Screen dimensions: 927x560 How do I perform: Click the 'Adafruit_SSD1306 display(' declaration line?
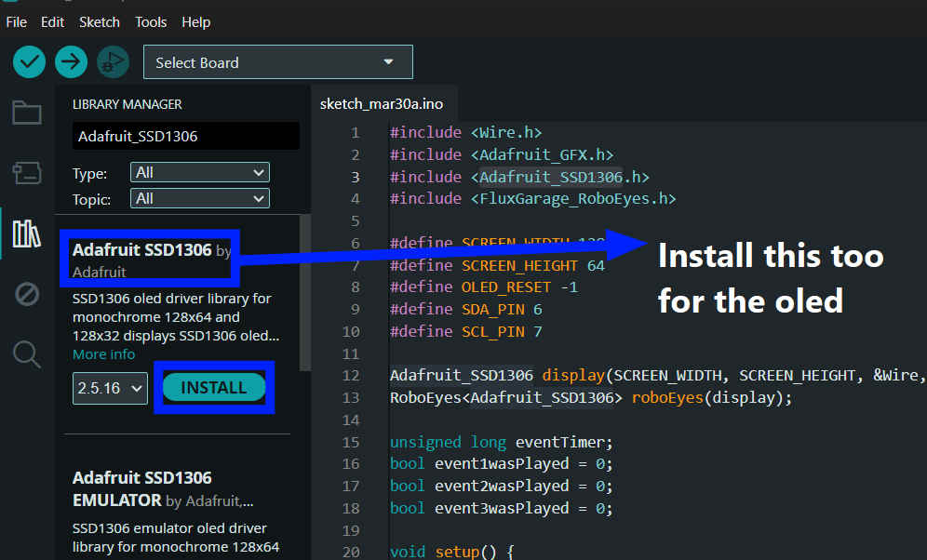tap(656, 375)
